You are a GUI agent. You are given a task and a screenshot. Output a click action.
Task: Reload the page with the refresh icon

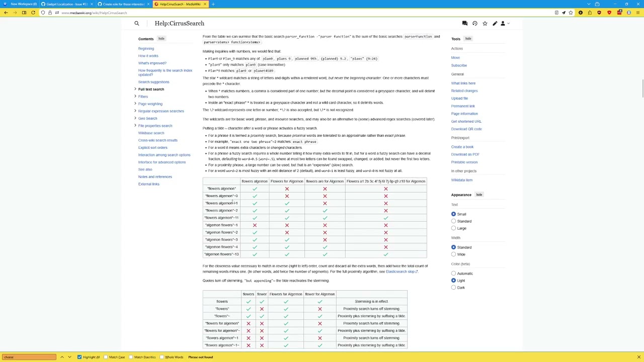coord(33,13)
